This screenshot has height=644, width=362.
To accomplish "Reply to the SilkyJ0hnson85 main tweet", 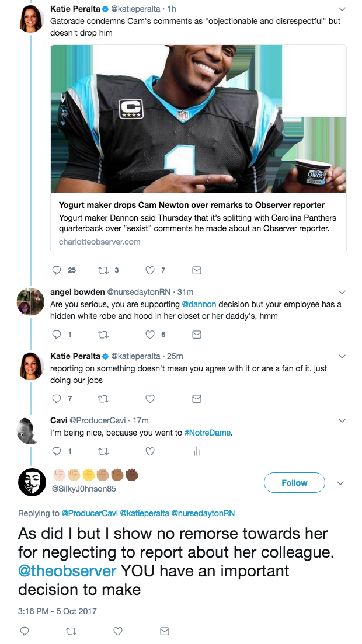I will coord(25,631).
